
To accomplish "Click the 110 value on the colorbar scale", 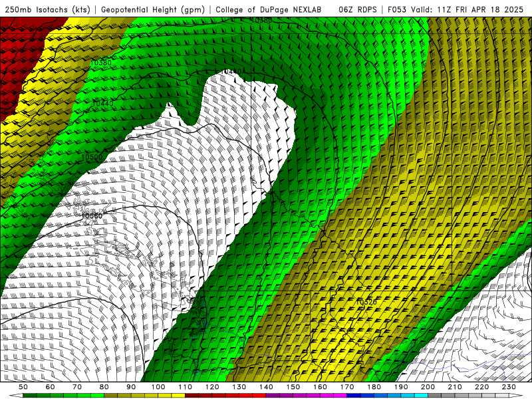I will [x=186, y=387].
